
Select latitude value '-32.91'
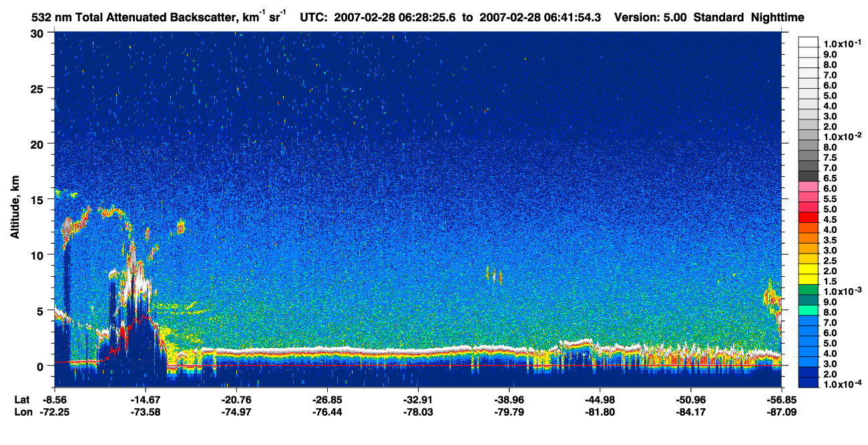click(x=417, y=400)
